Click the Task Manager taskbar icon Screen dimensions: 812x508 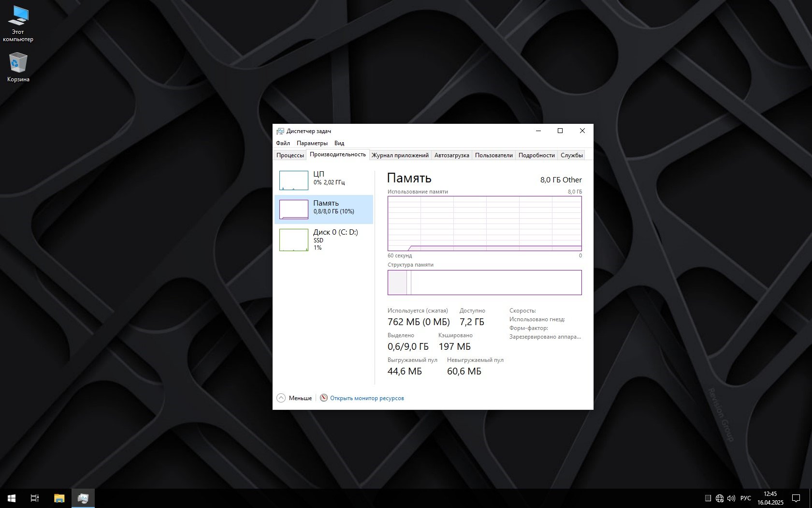point(83,498)
